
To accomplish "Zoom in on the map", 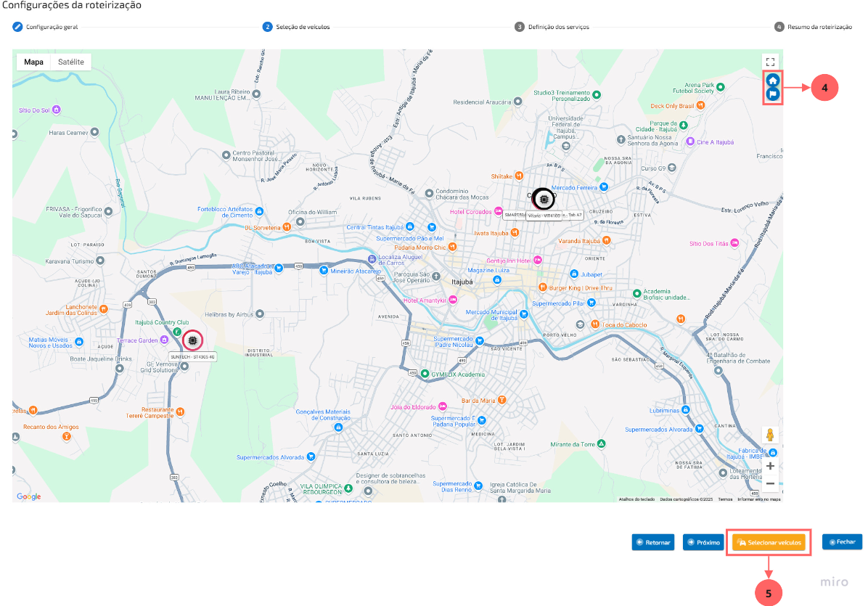I will click(x=770, y=466).
